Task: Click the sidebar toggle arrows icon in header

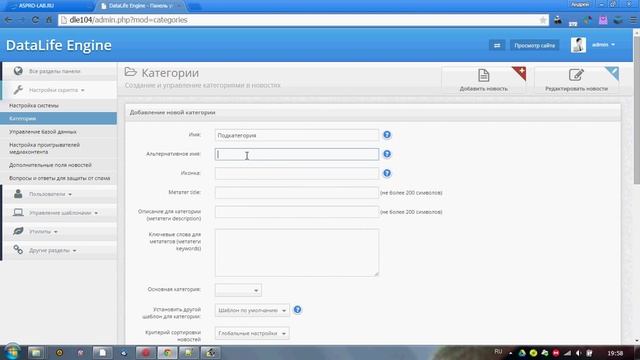Action: pyautogui.click(x=497, y=45)
